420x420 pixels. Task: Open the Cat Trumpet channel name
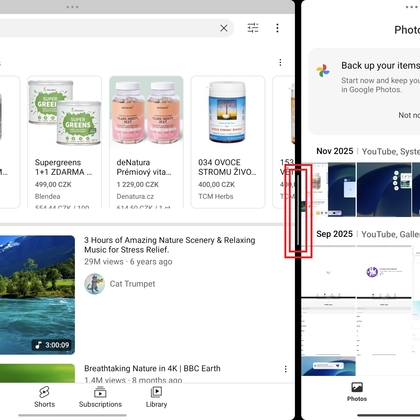tap(132, 284)
